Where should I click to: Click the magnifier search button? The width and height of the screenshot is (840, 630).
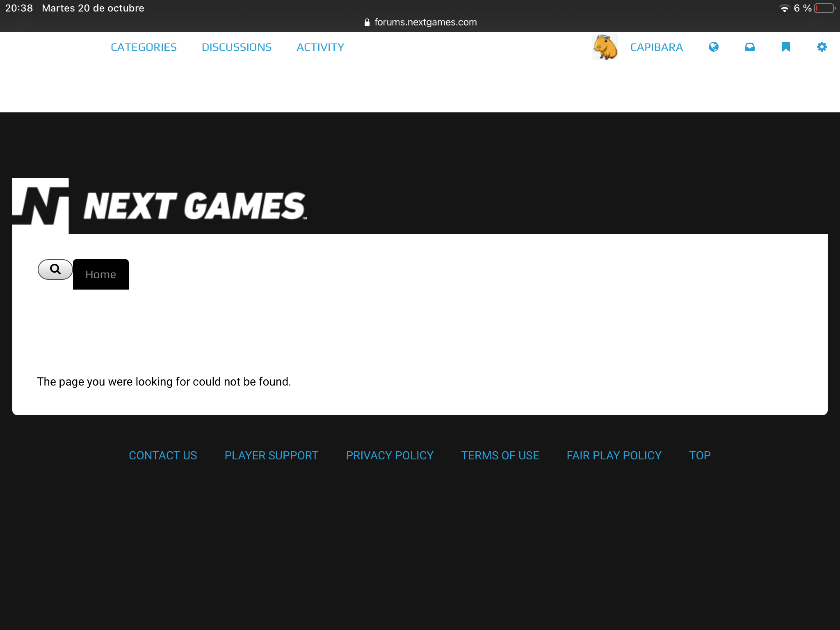55,269
